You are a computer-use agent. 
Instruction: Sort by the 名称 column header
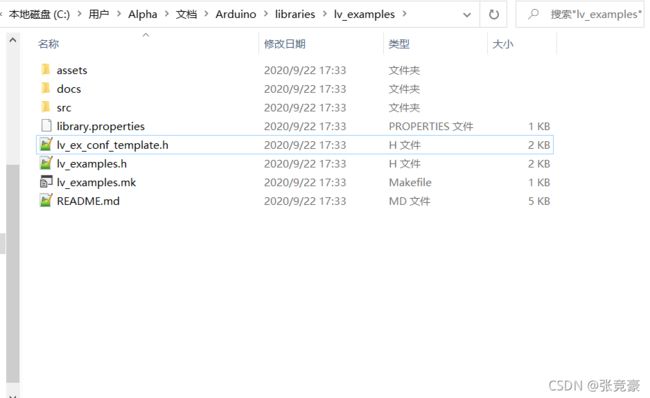tap(49, 44)
